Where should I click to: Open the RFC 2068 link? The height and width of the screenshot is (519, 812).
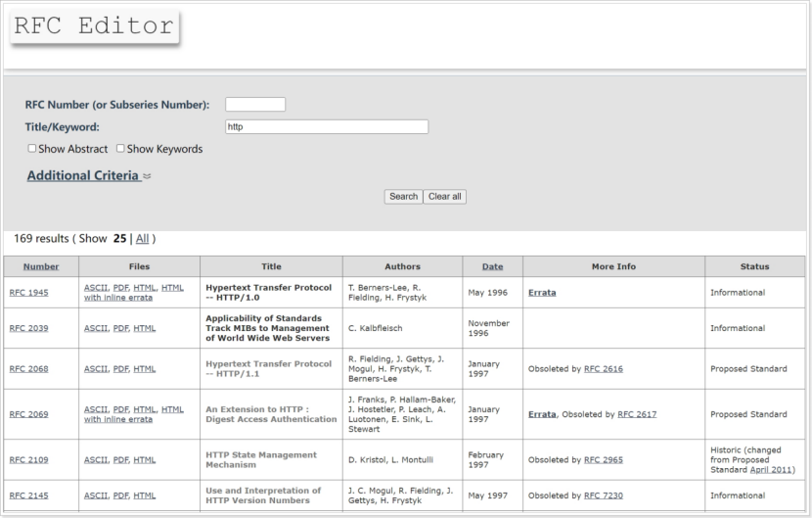[29, 368]
